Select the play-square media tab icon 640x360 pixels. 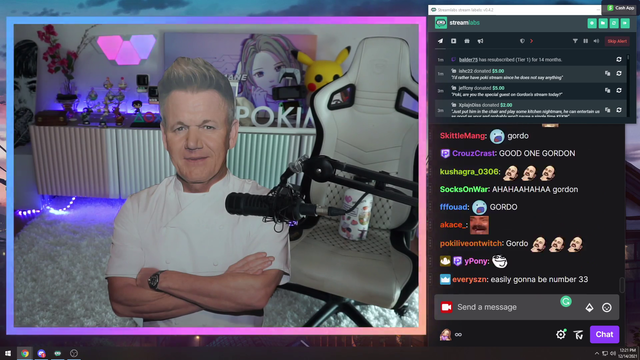click(453, 41)
